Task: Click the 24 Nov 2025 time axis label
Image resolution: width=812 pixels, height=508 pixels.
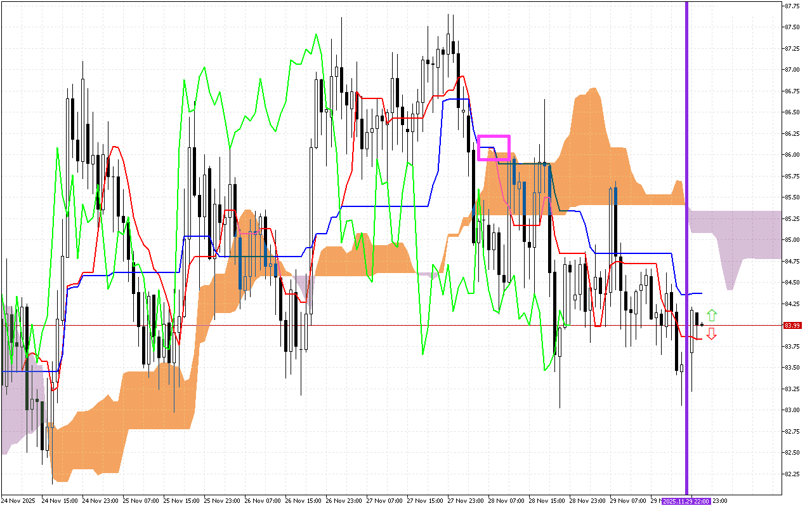Action: click(17, 501)
